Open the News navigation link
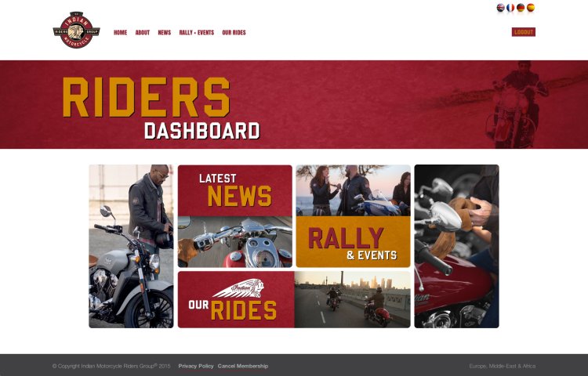The height and width of the screenshot is (376, 588). (165, 33)
